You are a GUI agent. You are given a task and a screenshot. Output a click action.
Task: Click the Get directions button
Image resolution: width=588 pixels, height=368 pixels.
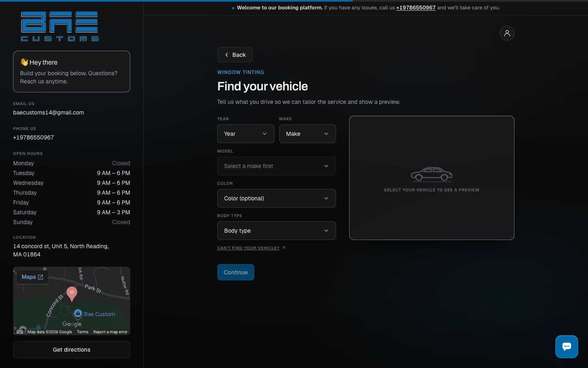click(71, 350)
